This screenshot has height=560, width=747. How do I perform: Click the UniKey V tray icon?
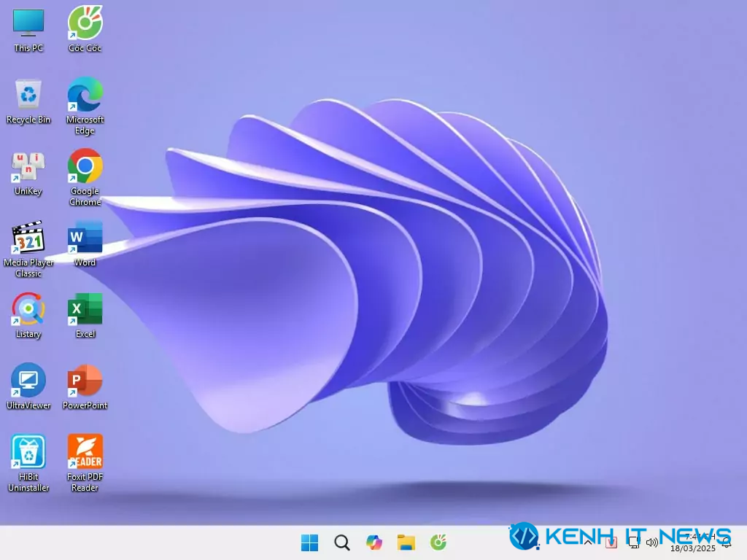611,542
